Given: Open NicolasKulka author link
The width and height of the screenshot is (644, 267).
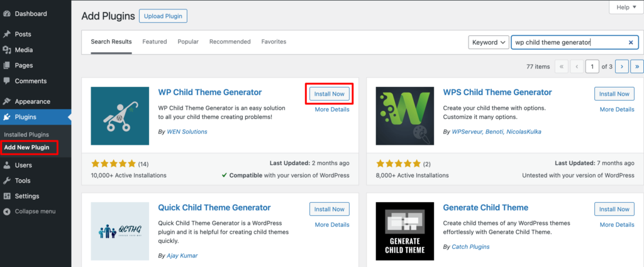Looking at the screenshot, I should [525, 132].
